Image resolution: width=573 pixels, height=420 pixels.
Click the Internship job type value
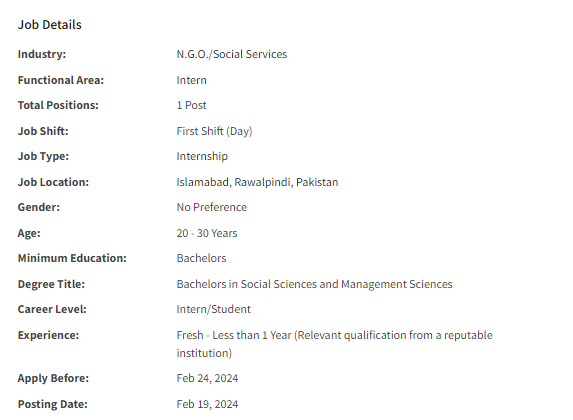(202, 156)
